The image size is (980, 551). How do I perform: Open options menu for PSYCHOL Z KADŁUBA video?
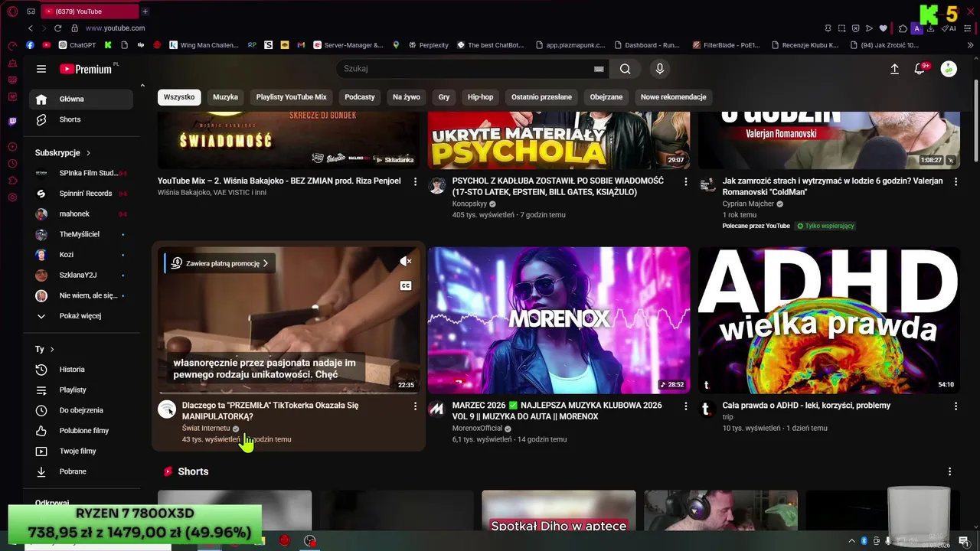[686, 182]
